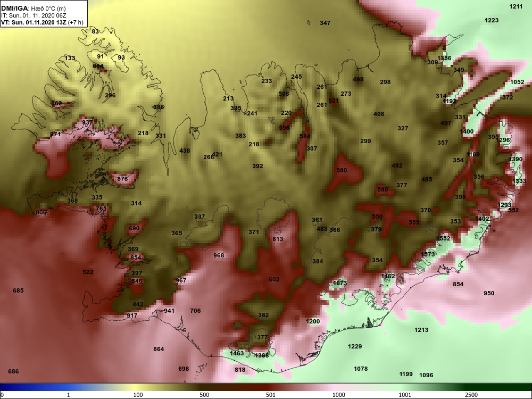Click the map value 1096

[426, 375]
